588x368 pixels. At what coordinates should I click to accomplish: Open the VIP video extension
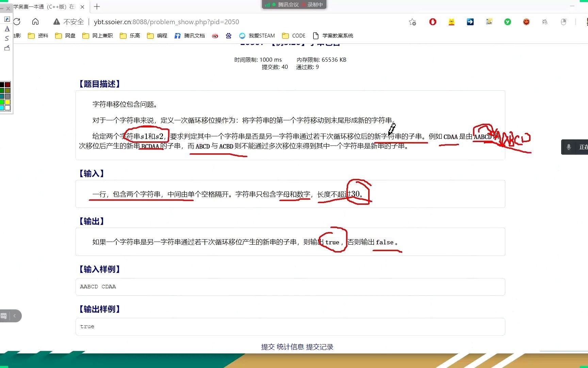[526, 22]
